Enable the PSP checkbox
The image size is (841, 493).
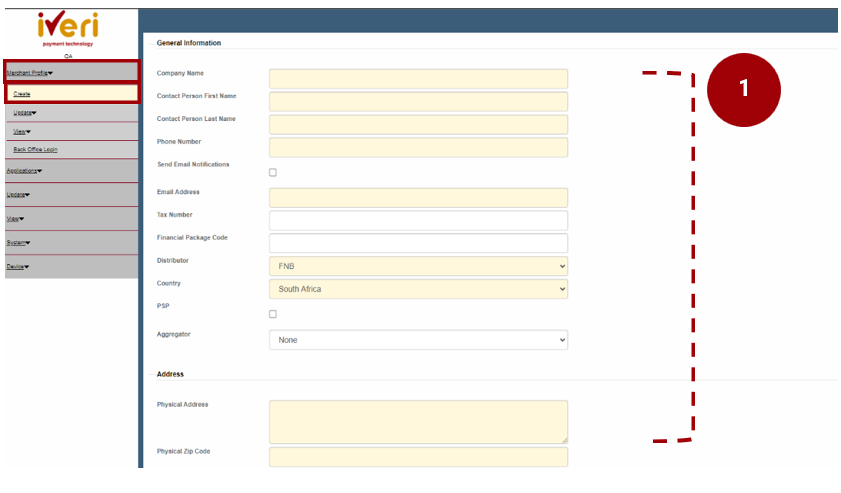point(273,314)
